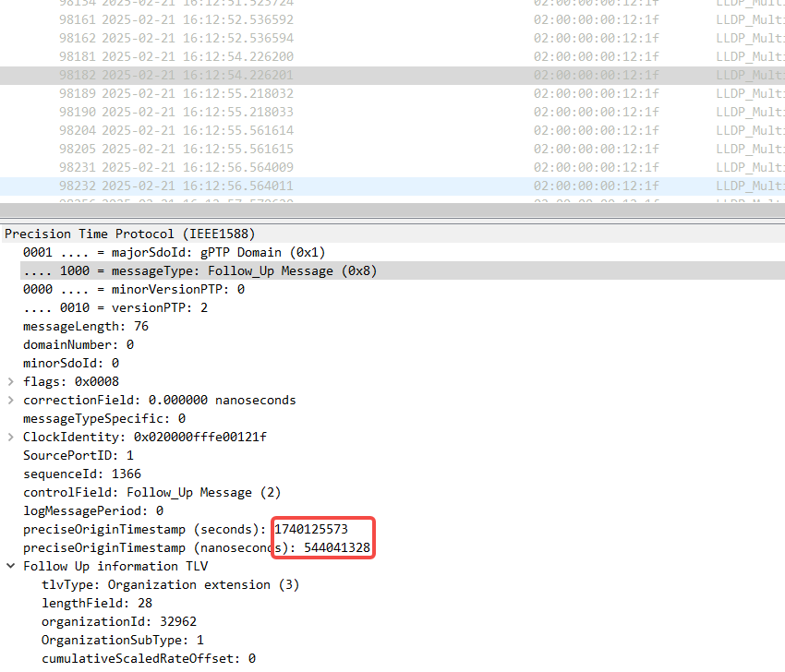
Task: Collapse the Follow Up information TLV section
Action: (9, 566)
